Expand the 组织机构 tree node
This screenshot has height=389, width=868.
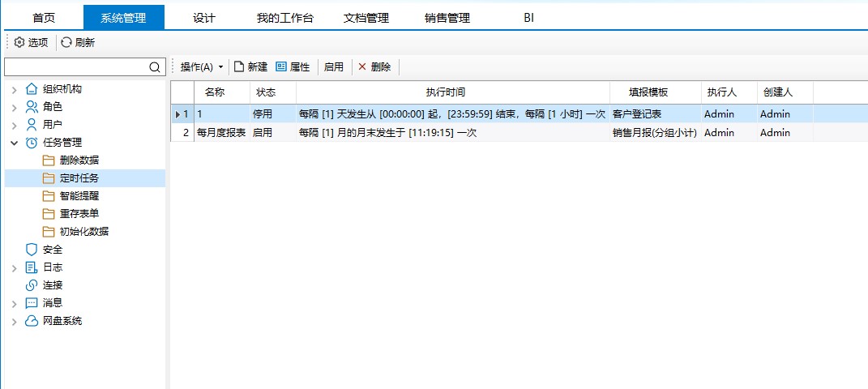[14, 89]
